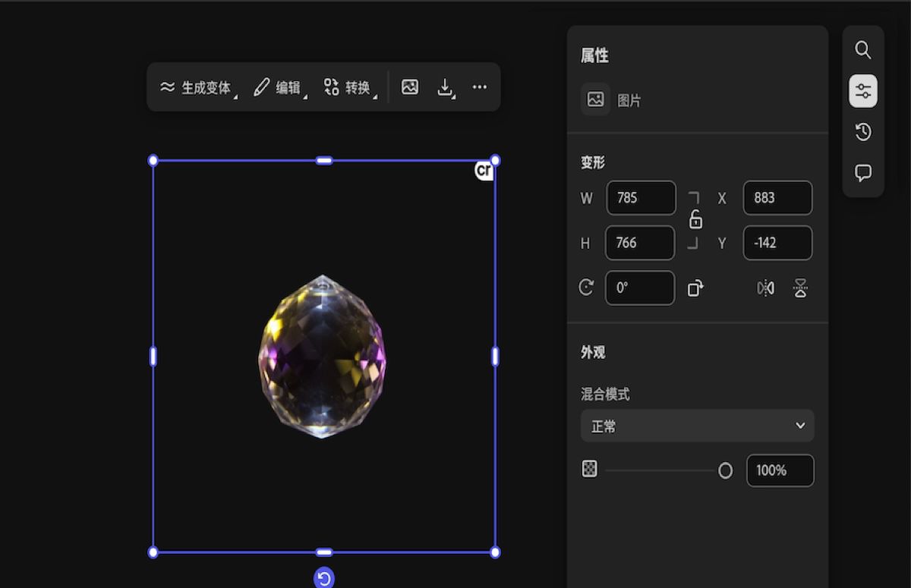
Task: Flip the image vertically
Action: tap(799, 288)
